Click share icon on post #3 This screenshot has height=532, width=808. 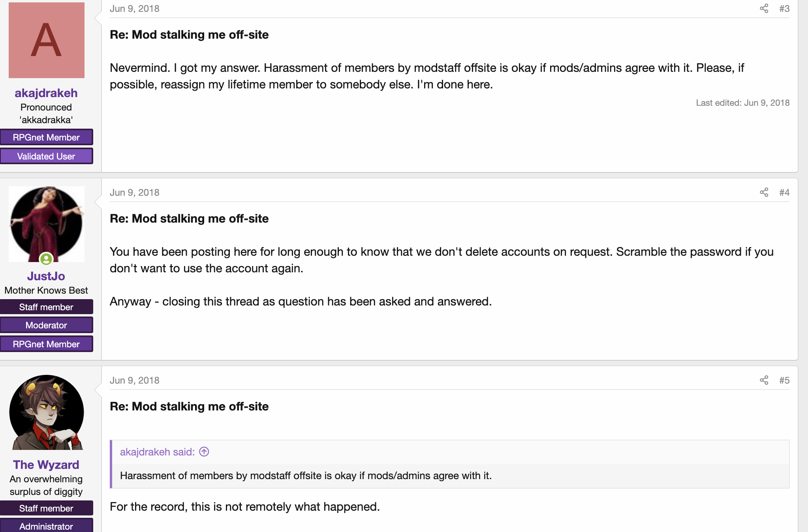click(764, 9)
